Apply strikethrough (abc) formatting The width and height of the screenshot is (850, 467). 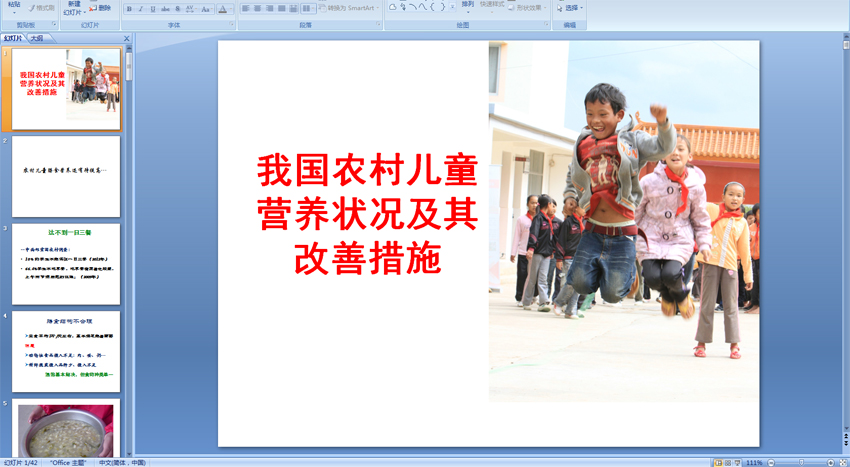click(165, 9)
